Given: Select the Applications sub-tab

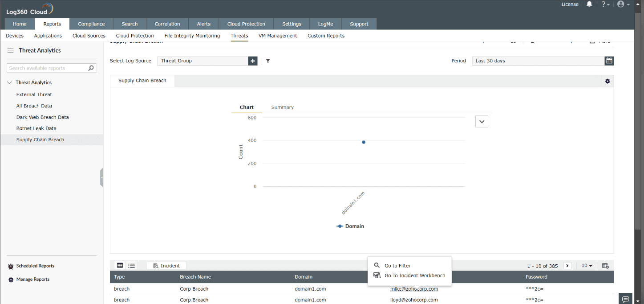Looking at the screenshot, I should click(x=48, y=36).
